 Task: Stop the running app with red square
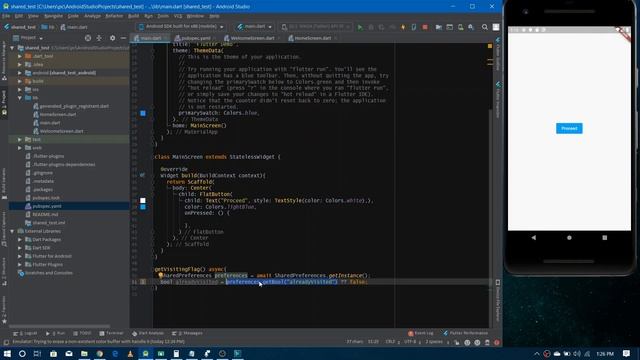coord(425,27)
